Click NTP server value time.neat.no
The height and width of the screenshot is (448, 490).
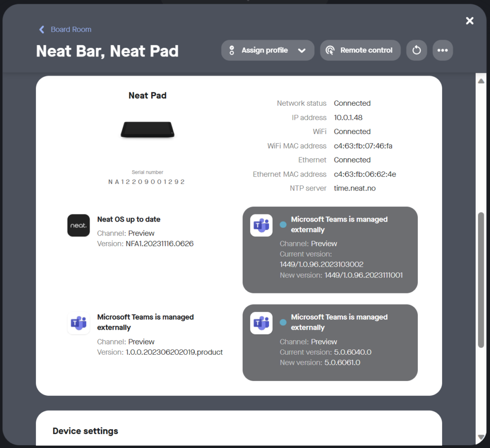click(x=355, y=188)
